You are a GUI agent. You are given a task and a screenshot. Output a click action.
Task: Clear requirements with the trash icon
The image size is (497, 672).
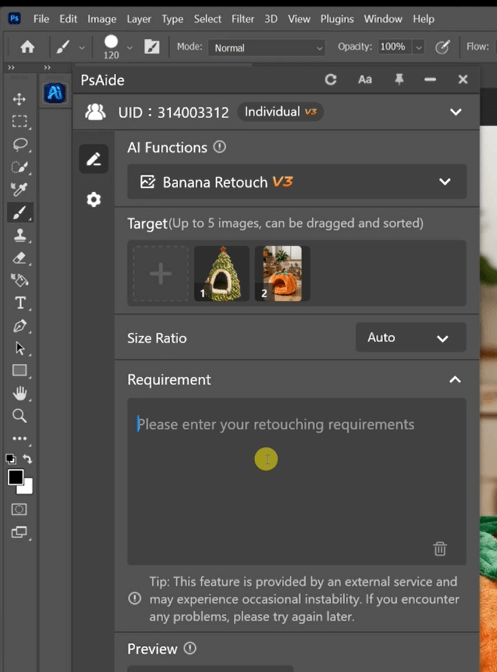pos(440,549)
